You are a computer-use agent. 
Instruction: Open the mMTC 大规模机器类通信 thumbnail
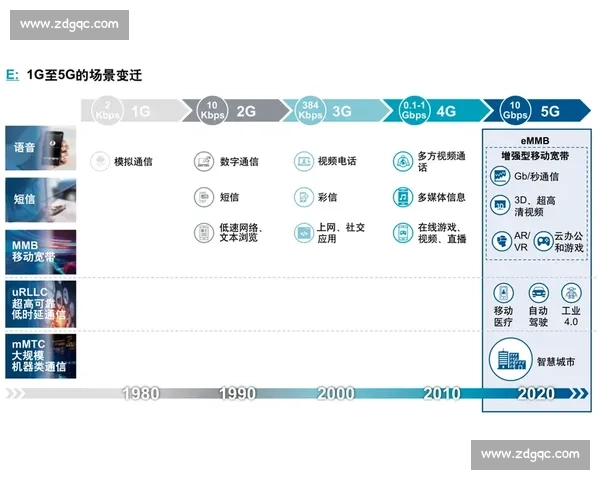pyautogui.click(x=41, y=356)
